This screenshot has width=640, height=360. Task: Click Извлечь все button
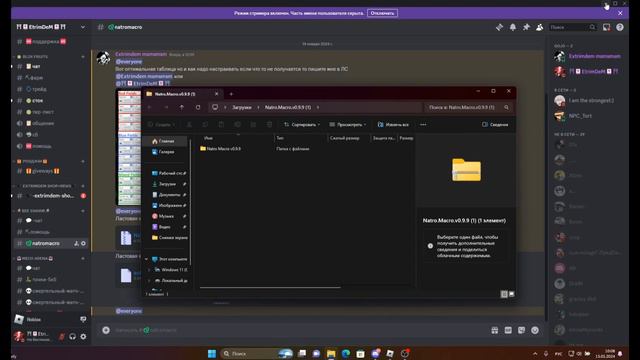pos(393,124)
